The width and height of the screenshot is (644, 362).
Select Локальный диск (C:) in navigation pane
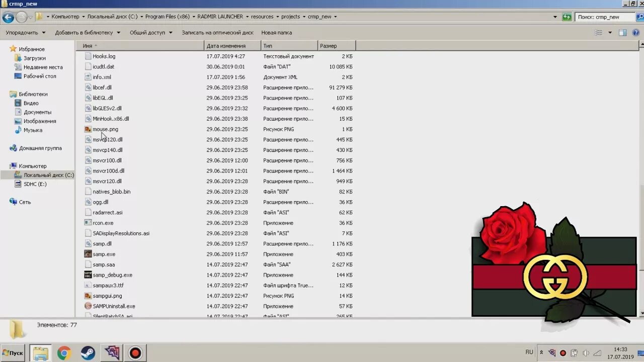(x=48, y=175)
